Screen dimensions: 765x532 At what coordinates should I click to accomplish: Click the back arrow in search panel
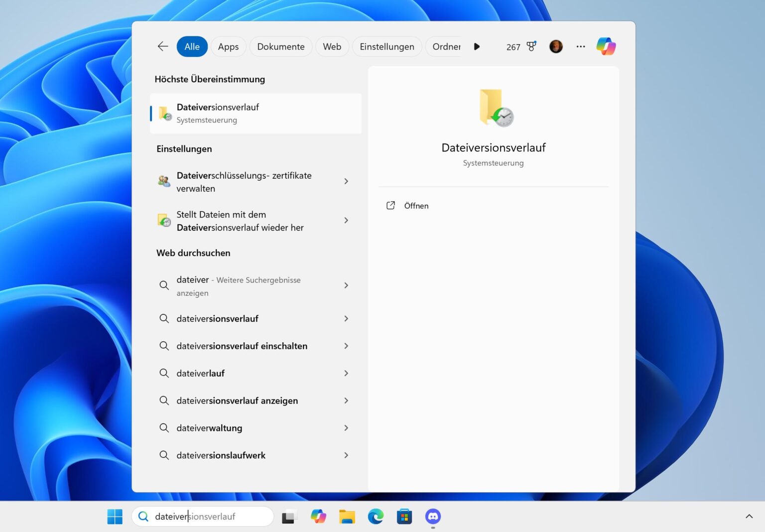tap(163, 46)
